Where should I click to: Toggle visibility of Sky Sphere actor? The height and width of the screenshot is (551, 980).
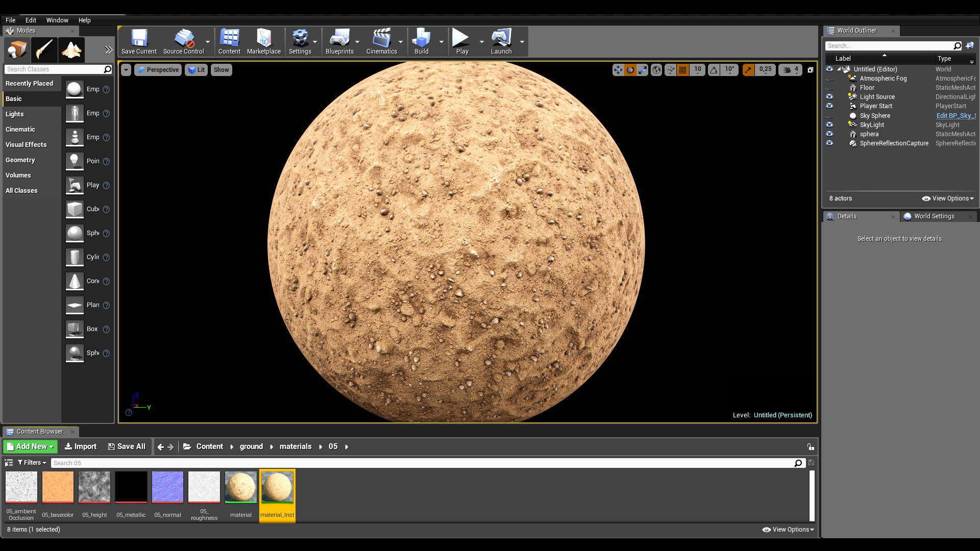[x=829, y=115]
